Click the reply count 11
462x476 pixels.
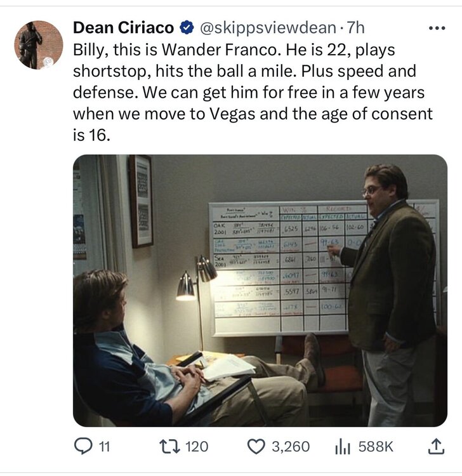click(x=105, y=447)
